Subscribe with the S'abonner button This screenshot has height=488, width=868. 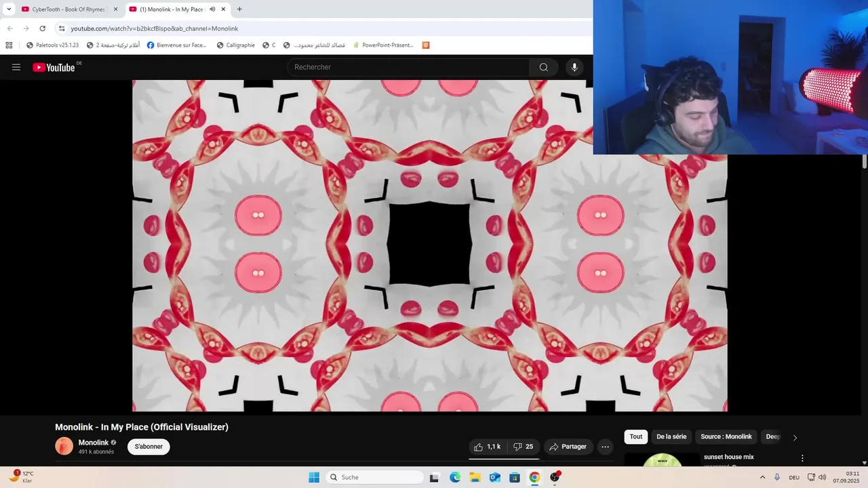click(x=149, y=447)
